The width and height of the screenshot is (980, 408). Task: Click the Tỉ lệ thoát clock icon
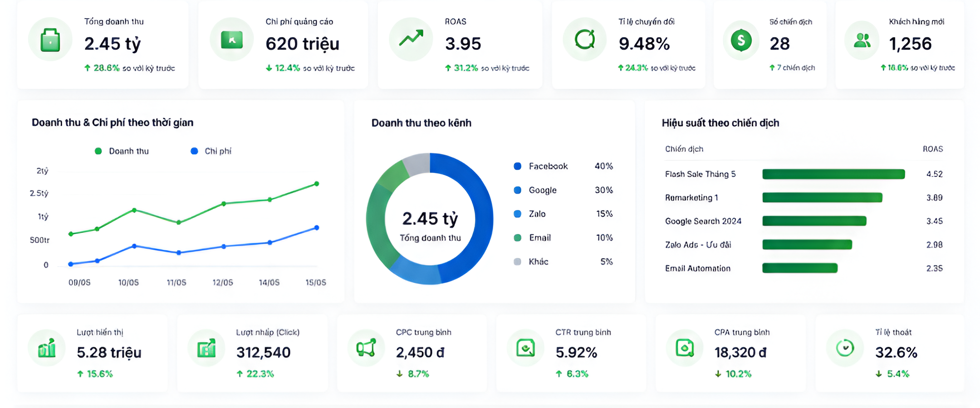pos(845,348)
